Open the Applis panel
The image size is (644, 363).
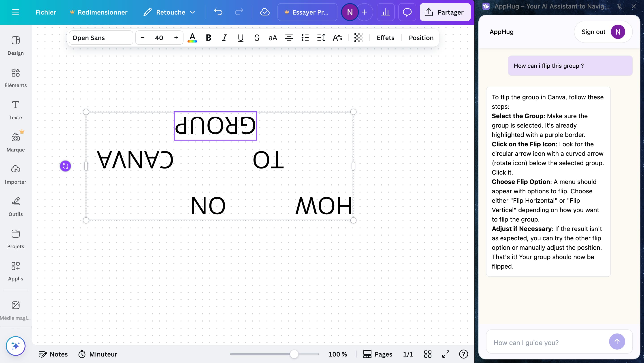tap(15, 271)
